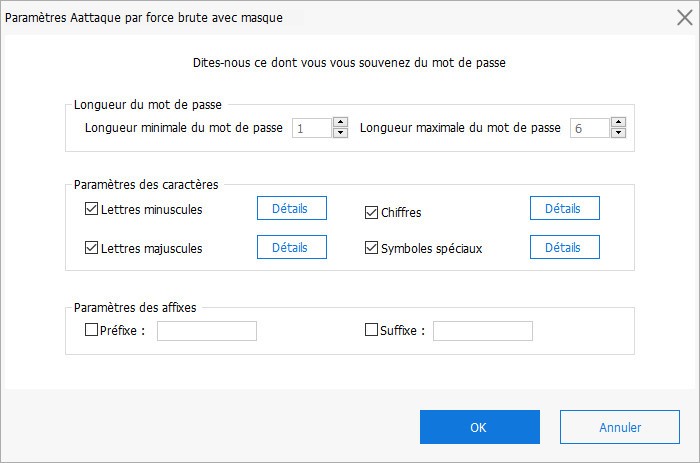The image size is (700, 463).
Task: Enable the Préfixe checkbox
Action: pos(92,330)
